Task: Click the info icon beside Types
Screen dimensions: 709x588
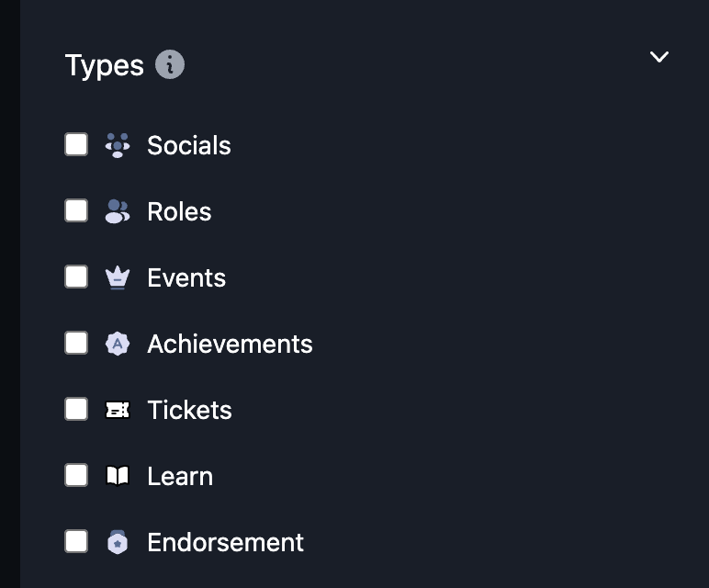Action: coord(170,65)
